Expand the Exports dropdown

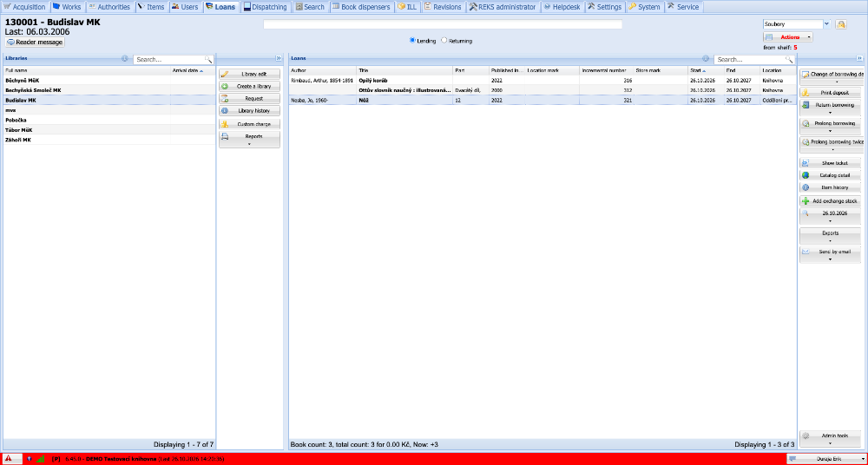[830, 236]
